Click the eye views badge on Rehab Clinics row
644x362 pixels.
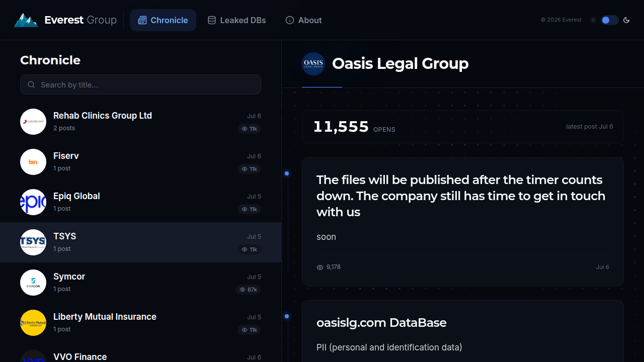250,129
